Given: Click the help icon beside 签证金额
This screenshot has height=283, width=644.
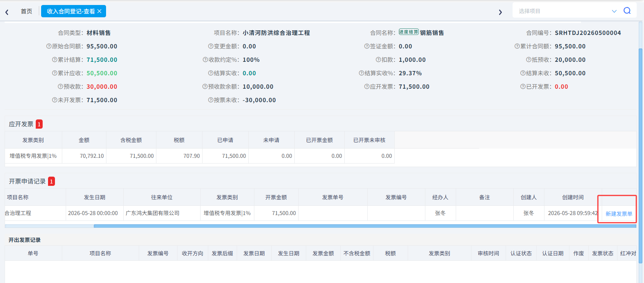Looking at the screenshot, I should (x=367, y=46).
